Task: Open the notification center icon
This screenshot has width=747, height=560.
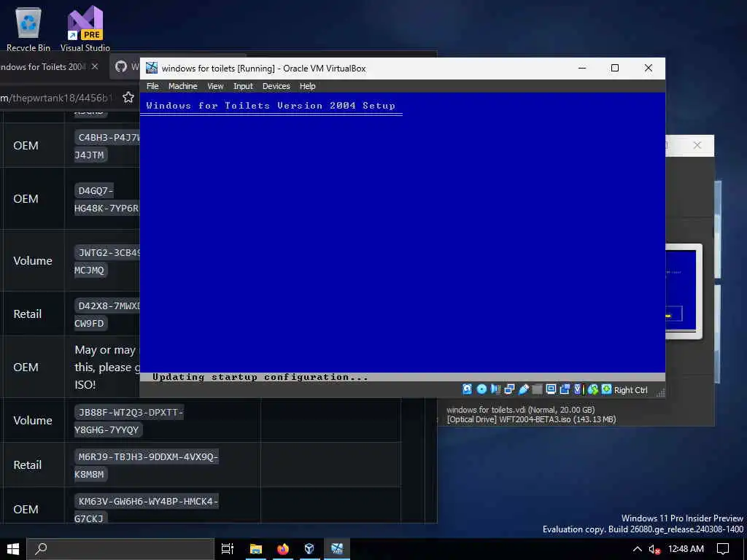Action: coord(723,549)
